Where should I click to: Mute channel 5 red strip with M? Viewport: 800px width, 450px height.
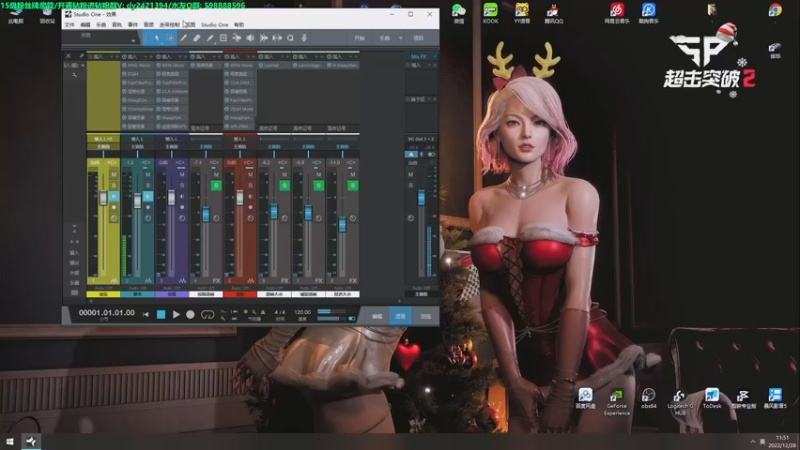(251, 174)
